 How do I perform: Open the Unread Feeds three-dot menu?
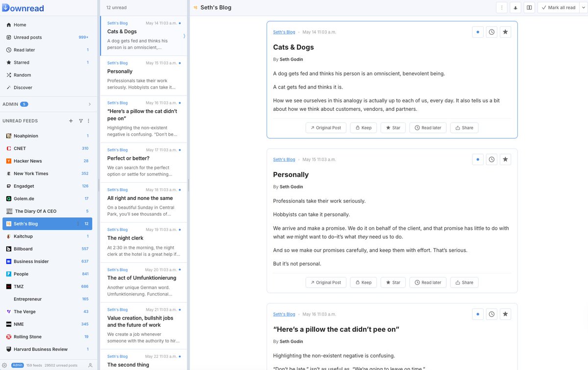(x=89, y=121)
